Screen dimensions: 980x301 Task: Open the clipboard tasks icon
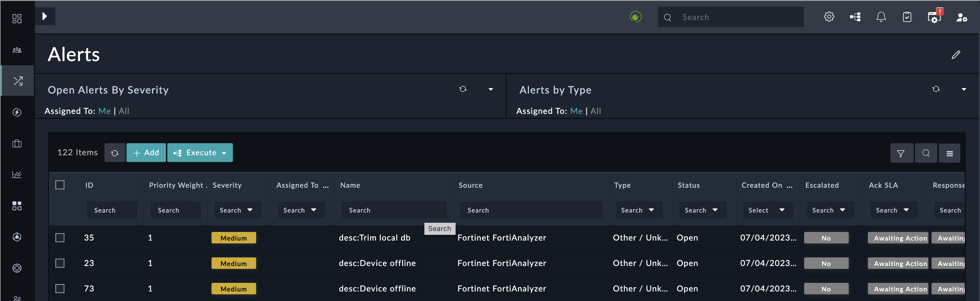coord(907,17)
